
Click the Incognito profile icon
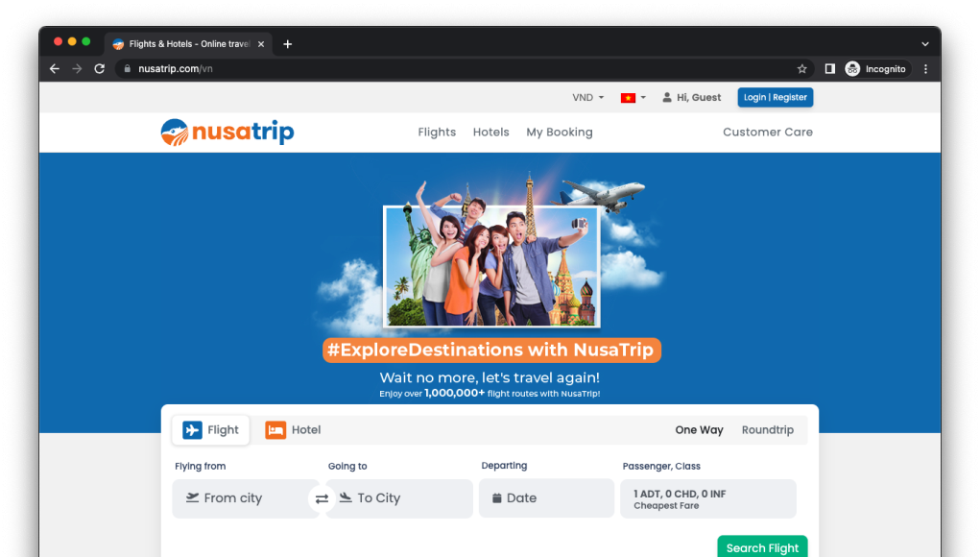(852, 69)
